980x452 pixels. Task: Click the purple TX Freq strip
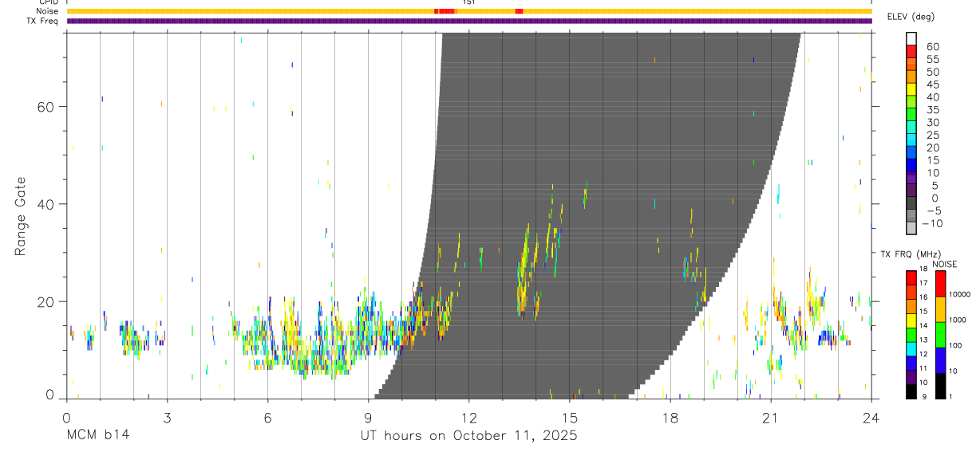469,21
